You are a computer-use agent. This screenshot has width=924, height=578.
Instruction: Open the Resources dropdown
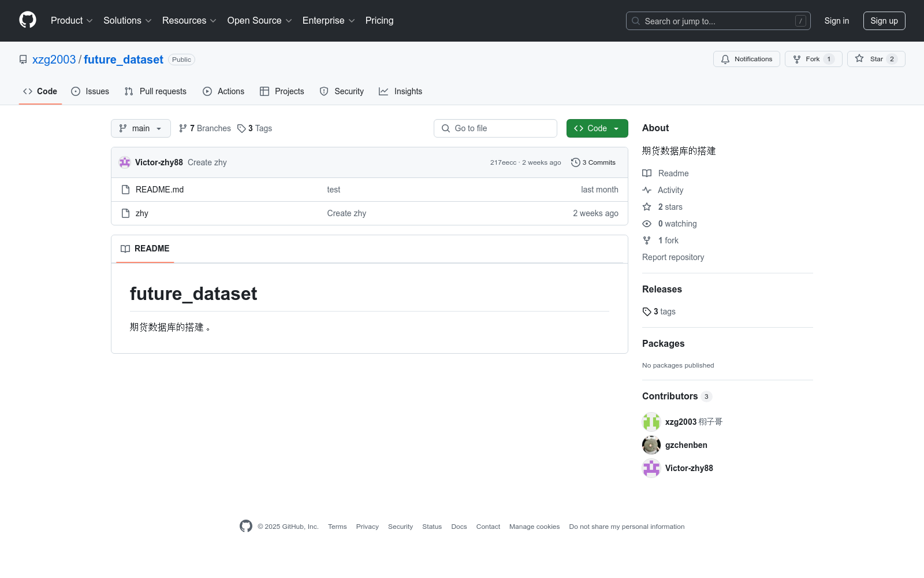click(189, 21)
